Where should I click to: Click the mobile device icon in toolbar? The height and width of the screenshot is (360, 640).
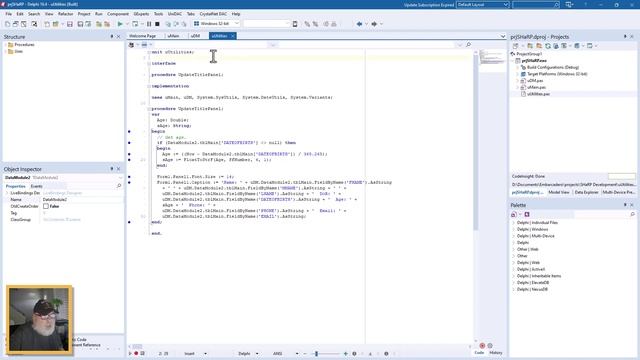coord(295,24)
